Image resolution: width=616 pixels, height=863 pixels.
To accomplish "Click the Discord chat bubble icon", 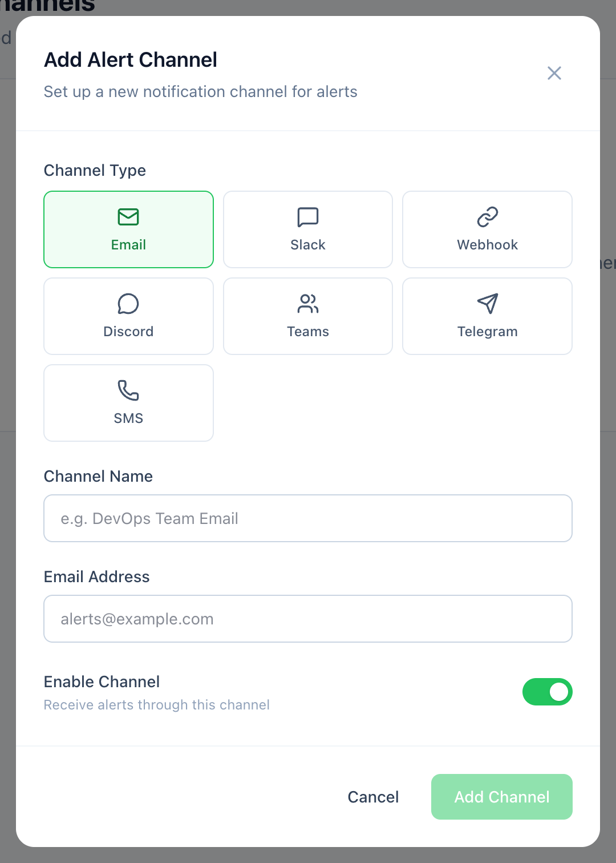I will [x=128, y=304].
